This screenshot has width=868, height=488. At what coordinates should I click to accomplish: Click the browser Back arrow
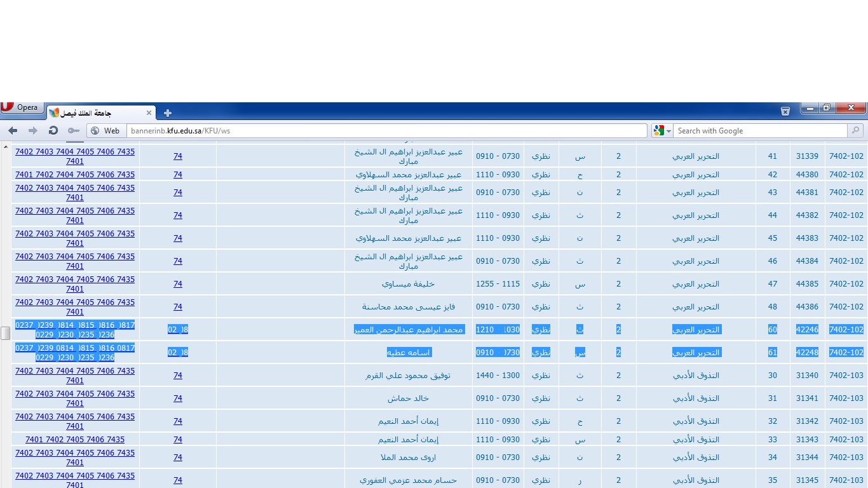tap(13, 131)
